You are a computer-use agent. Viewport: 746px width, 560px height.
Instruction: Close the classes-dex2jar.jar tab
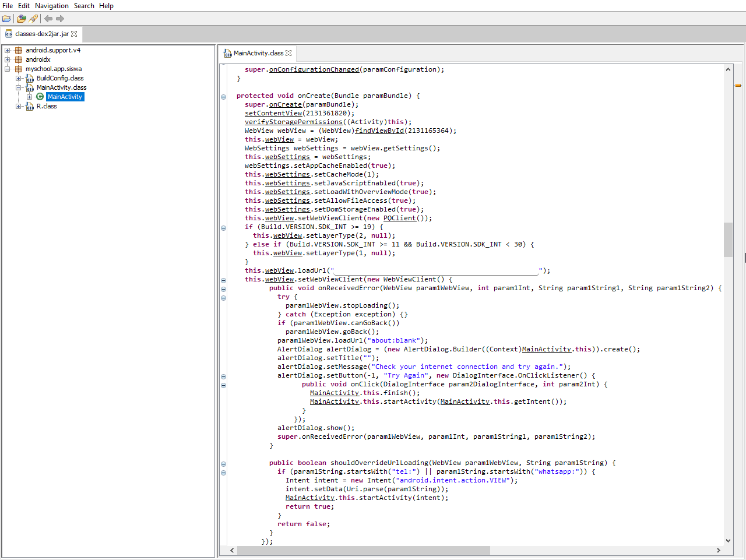click(x=74, y=34)
